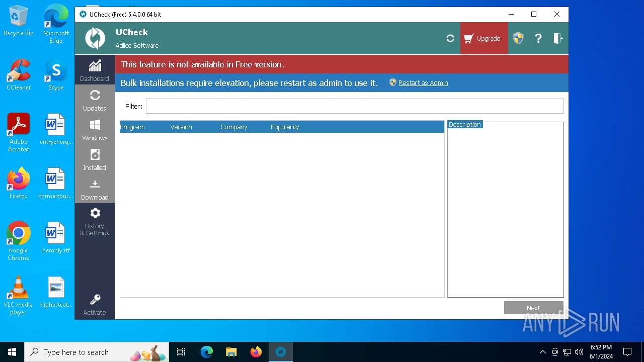This screenshot has width=644, height=362.
Task: Sort by Popularity column header
Action: click(x=285, y=127)
